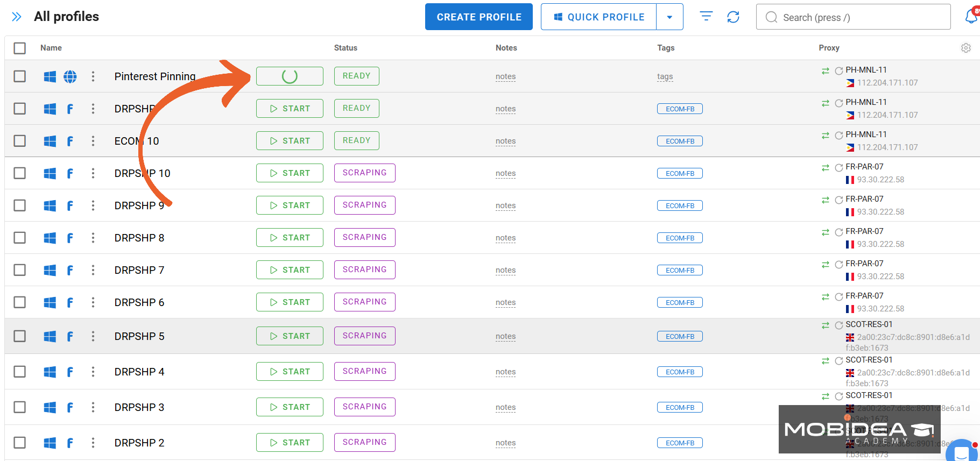980x461 pixels.
Task: Click the Facebook icon in ECOM 10 row
Action: (70, 141)
